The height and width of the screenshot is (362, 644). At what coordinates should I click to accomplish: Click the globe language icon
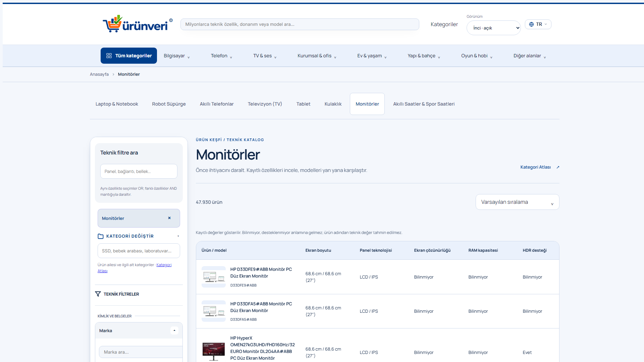(x=531, y=24)
